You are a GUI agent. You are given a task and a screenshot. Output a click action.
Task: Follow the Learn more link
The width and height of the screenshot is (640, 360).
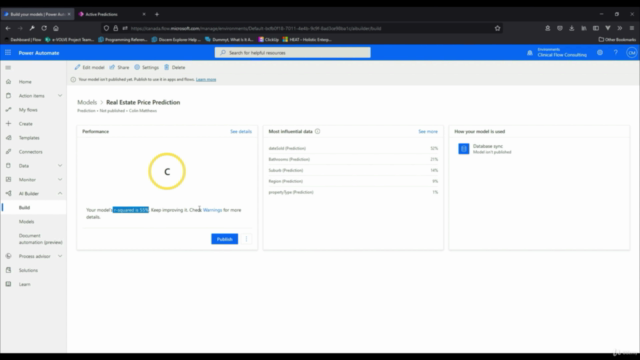coord(206,80)
